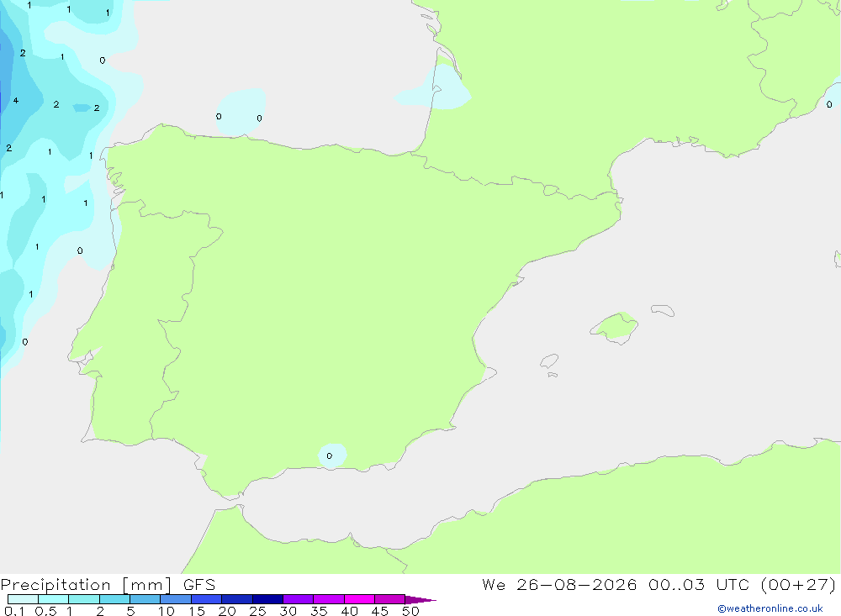
Task: Click the '10' legend scale label
Action: 167,611
